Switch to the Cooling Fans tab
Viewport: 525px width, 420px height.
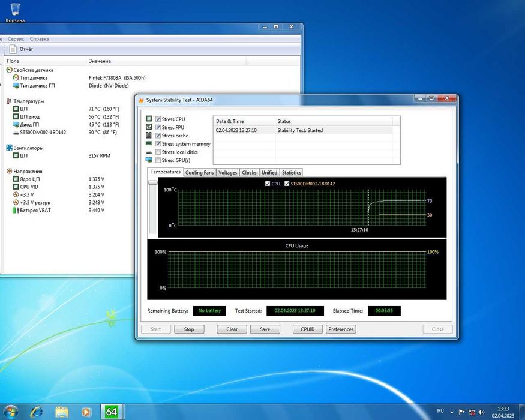(x=199, y=172)
